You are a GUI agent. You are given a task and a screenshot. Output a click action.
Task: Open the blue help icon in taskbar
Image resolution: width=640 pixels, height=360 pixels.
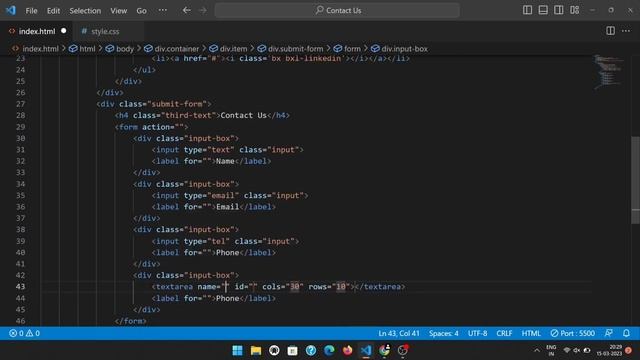pos(311,350)
